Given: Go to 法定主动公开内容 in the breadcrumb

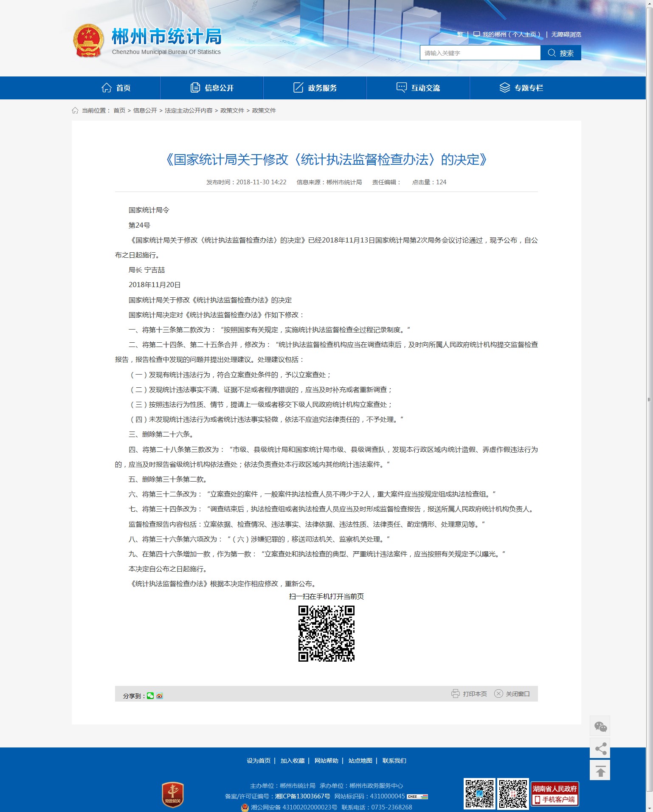Looking at the screenshot, I should coord(189,110).
